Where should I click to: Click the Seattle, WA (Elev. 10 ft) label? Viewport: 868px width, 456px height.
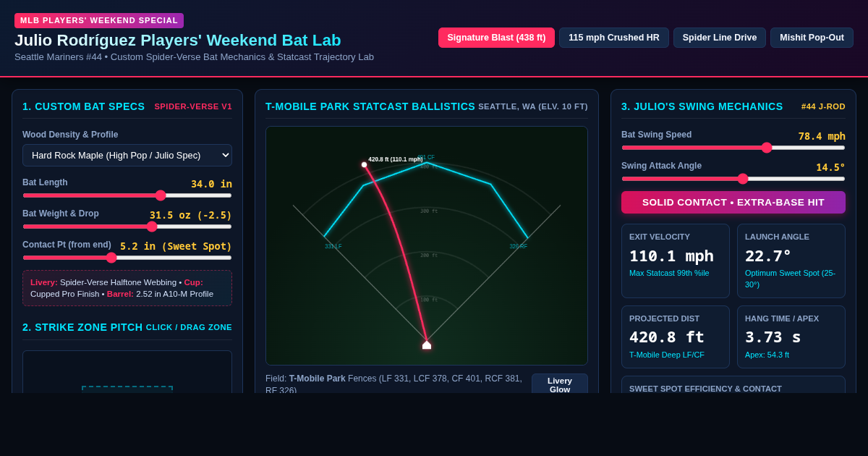point(533,106)
